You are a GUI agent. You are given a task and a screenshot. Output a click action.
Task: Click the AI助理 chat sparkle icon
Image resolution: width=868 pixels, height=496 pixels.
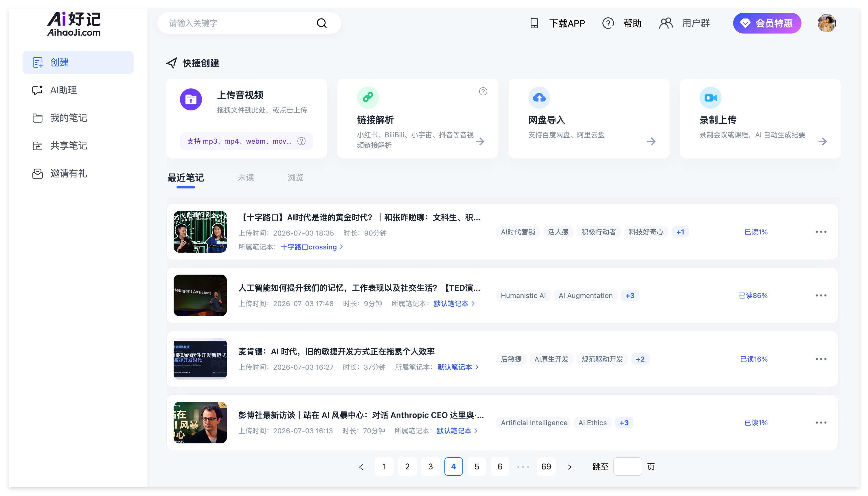coord(38,90)
